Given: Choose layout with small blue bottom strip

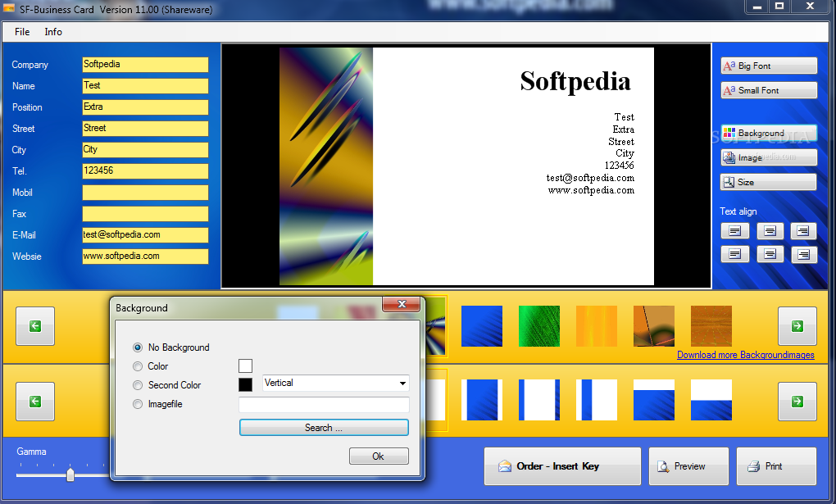Looking at the screenshot, I should pyautogui.click(x=711, y=400).
